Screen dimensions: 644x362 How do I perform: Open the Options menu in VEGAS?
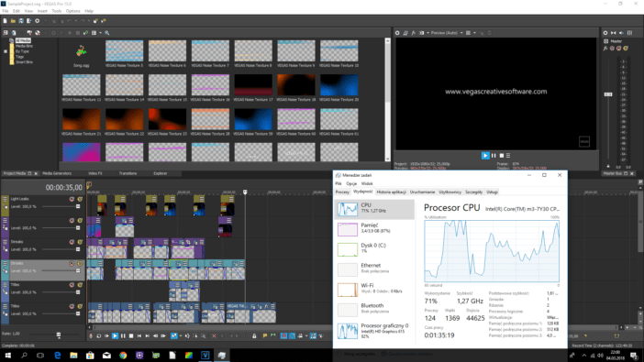pyautogui.click(x=73, y=11)
